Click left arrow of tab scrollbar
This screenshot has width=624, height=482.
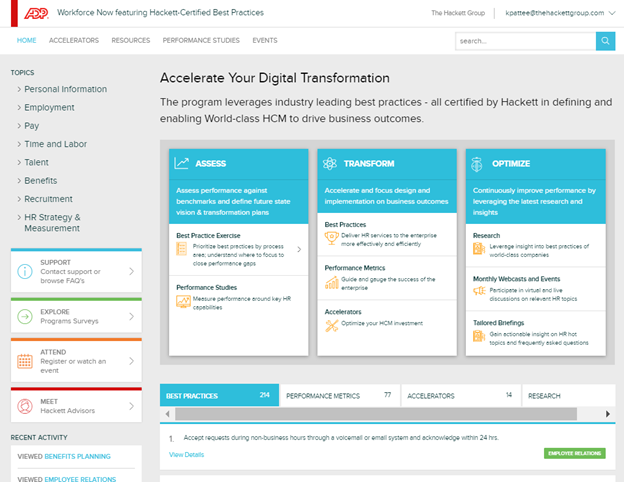(x=168, y=414)
